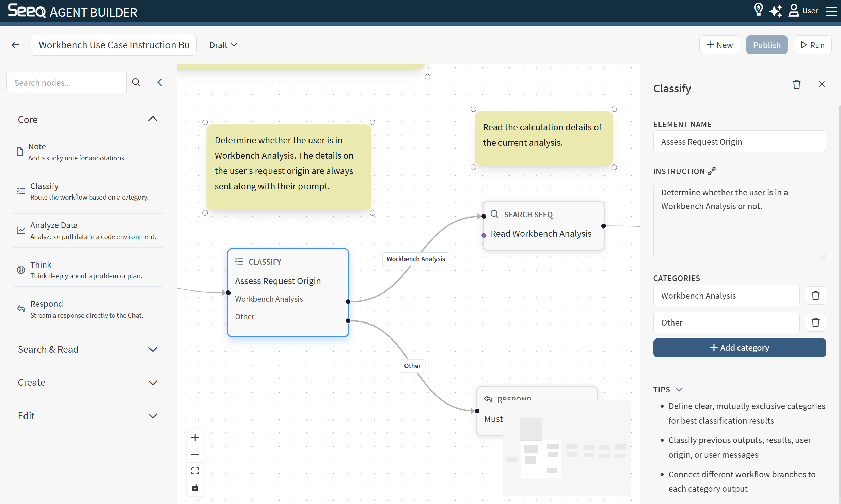
Task: Click the lightbulb tips icon in header
Action: coord(758,10)
